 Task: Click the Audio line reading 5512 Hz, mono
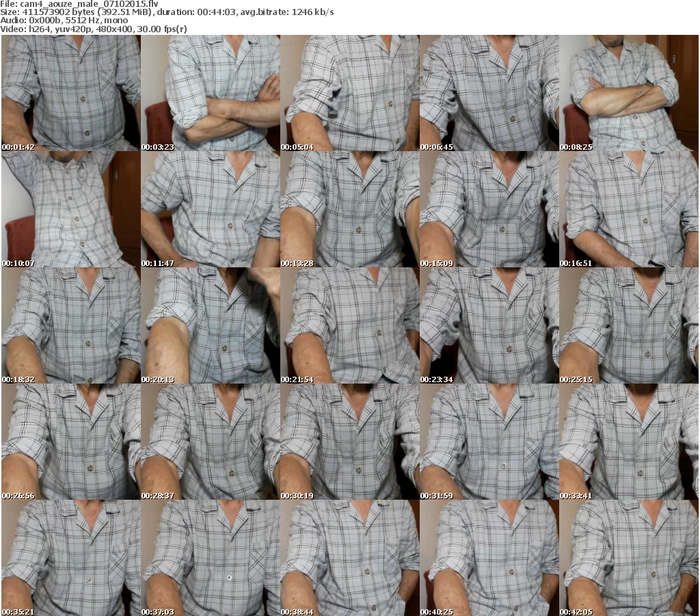pyautogui.click(x=64, y=21)
